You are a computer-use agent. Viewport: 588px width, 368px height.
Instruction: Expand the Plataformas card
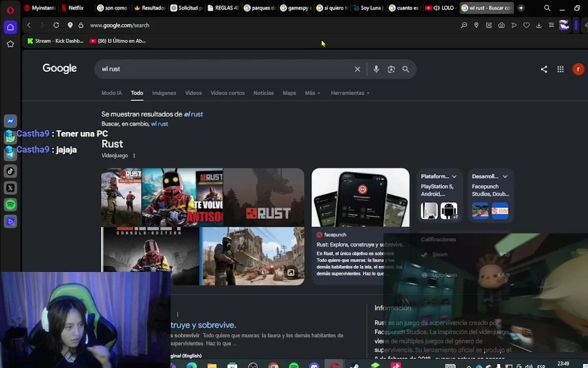pyautogui.click(x=454, y=176)
